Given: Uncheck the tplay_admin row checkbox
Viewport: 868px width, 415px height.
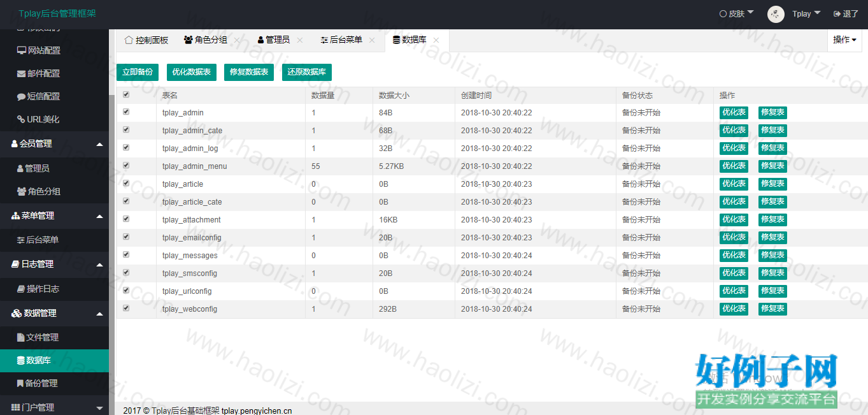Looking at the screenshot, I should point(126,112).
